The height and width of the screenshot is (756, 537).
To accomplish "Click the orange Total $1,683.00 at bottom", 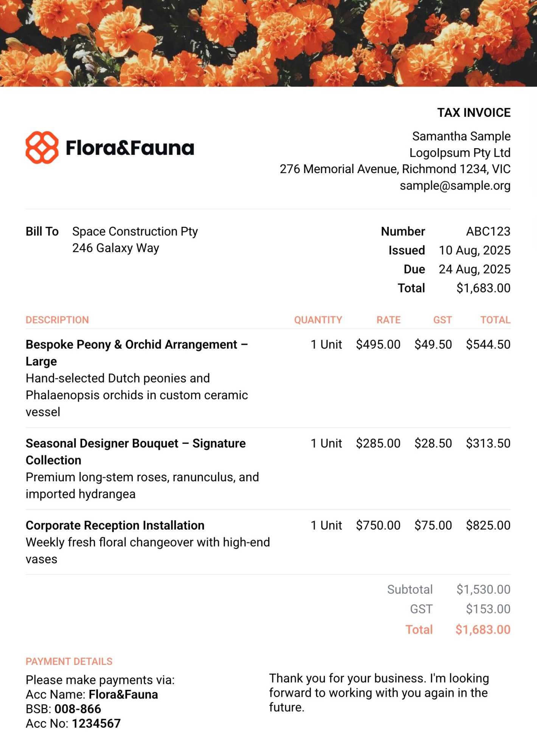I will click(x=483, y=629).
